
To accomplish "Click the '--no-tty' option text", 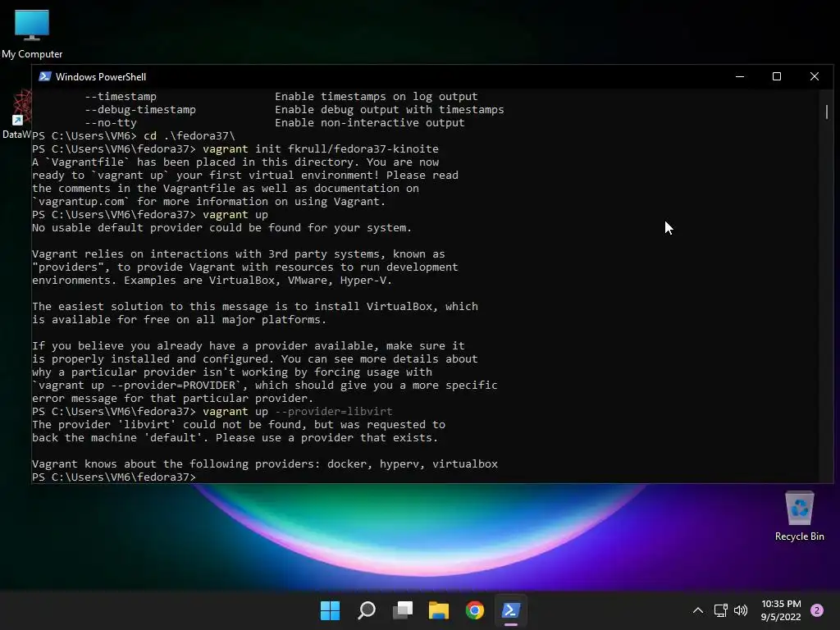I will 111,123.
